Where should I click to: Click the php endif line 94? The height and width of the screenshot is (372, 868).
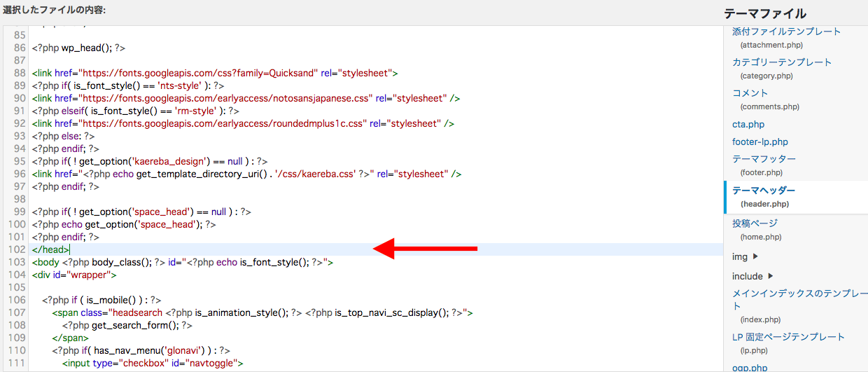tap(65, 149)
